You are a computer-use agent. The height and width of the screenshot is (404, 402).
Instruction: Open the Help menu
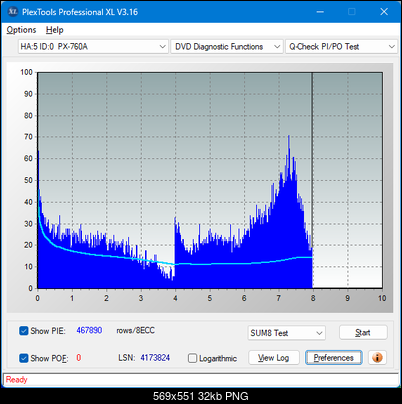point(55,30)
